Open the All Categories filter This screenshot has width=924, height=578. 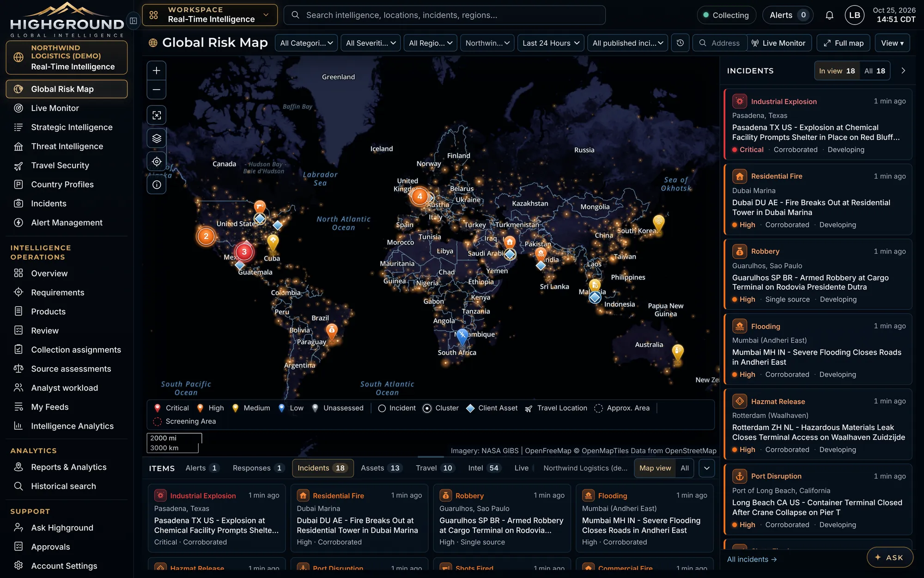point(306,43)
